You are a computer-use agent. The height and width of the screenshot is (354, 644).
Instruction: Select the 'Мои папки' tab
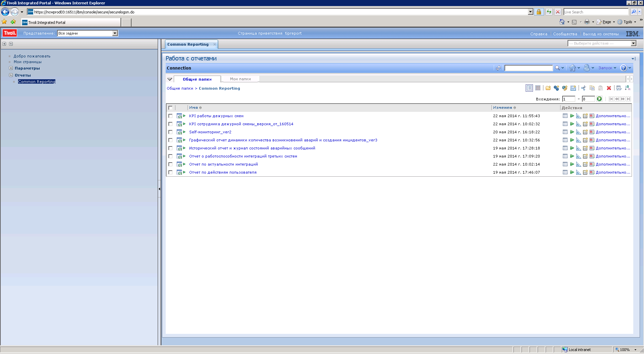(240, 79)
